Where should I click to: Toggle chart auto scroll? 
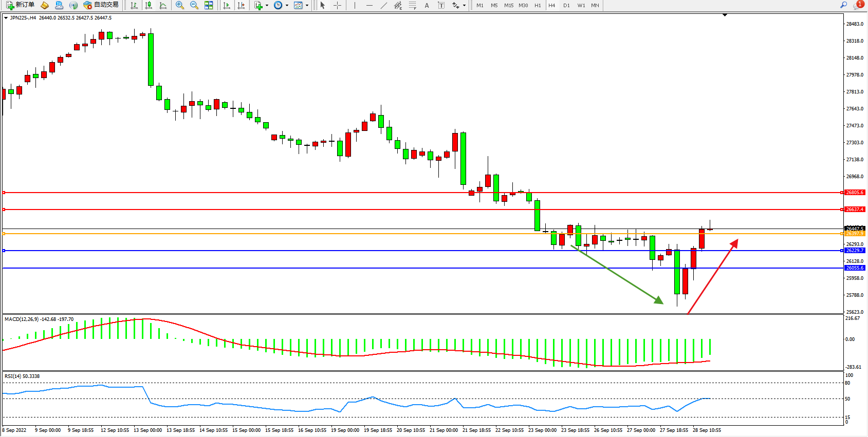(x=227, y=5)
